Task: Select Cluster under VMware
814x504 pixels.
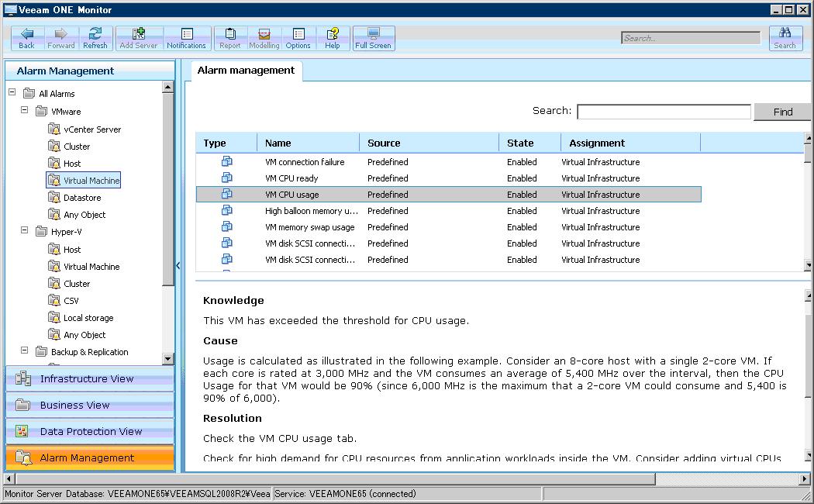Action: (x=77, y=147)
